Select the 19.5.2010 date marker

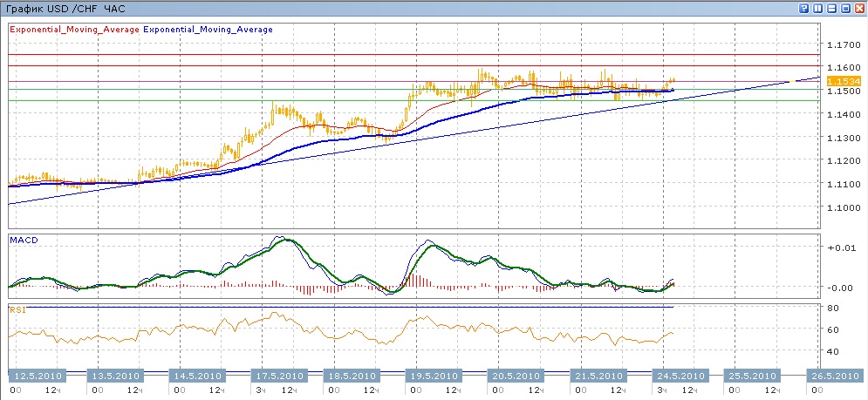tap(435, 376)
